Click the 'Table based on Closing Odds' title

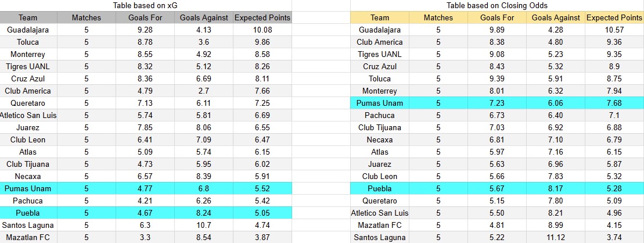[x=497, y=5]
